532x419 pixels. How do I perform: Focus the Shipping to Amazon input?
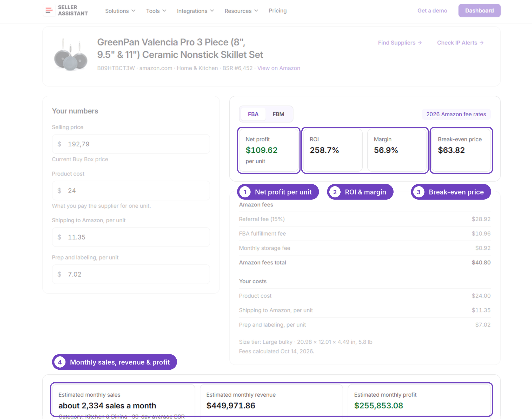click(x=131, y=237)
